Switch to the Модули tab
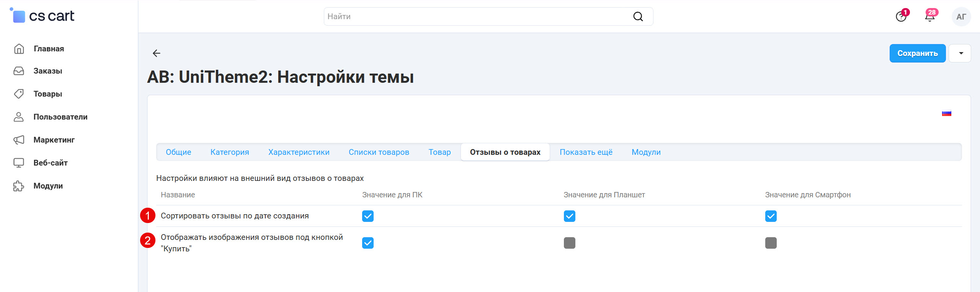This screenshot has width=980, height=292. point(646,152)
